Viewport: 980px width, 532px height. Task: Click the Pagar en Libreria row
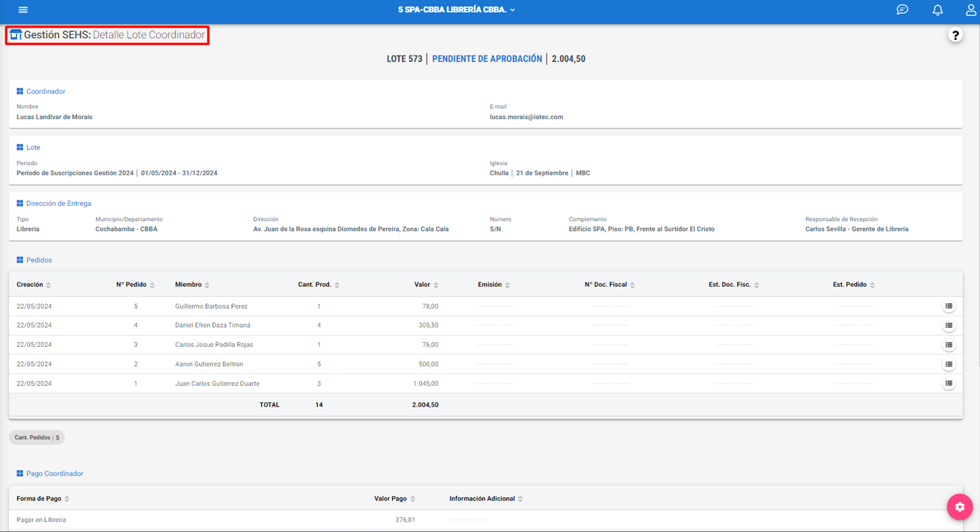click(485, 520)
